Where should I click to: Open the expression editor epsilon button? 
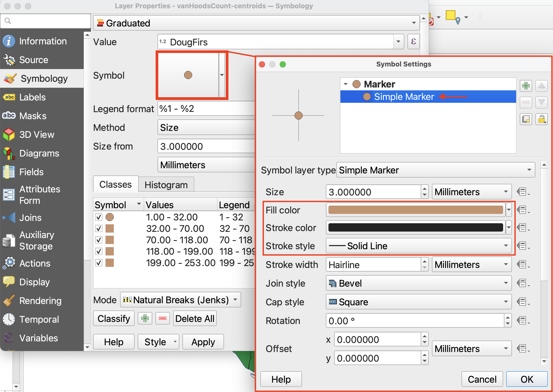click(x=413, y=42)
